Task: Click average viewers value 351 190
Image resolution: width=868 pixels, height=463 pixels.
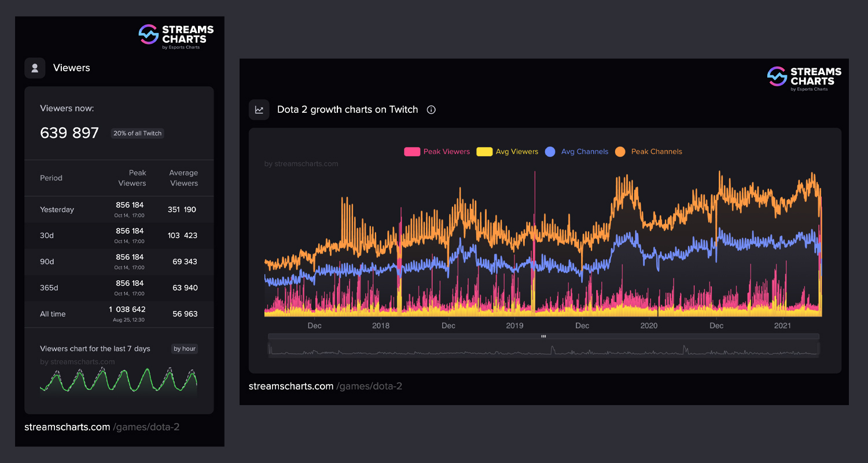Action: pos(182,210)
